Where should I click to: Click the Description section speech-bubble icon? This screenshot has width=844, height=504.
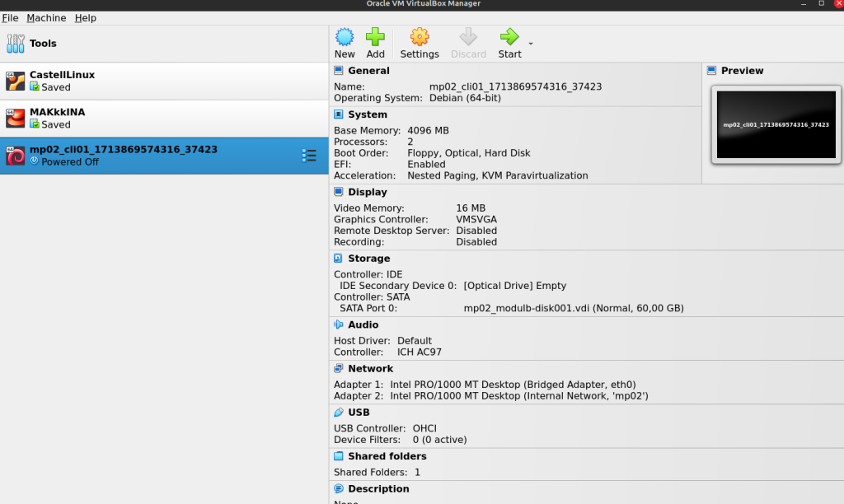pyautogui.click(x=339, y=488)
